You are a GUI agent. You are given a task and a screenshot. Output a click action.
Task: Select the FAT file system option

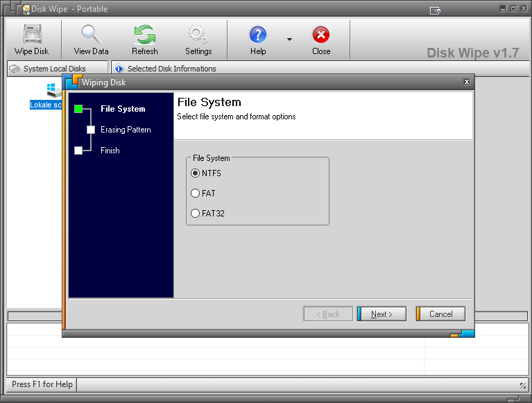coord(195,194)
